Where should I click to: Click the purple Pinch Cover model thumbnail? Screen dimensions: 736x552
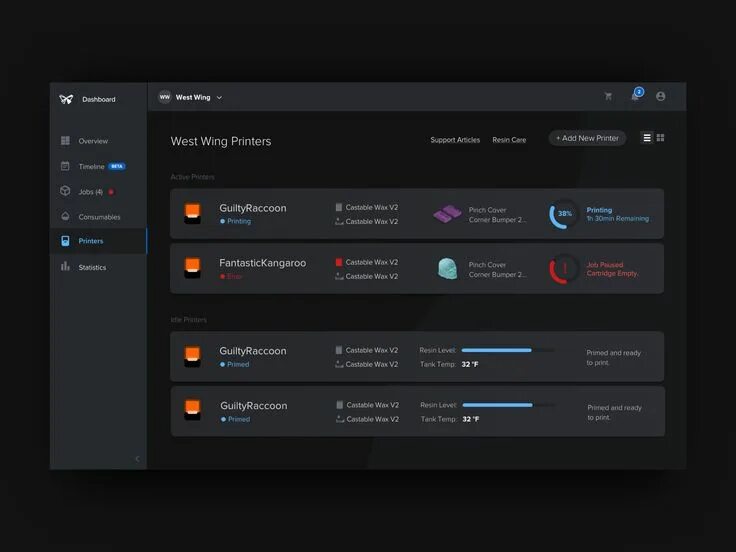click(x=447, y=214)
